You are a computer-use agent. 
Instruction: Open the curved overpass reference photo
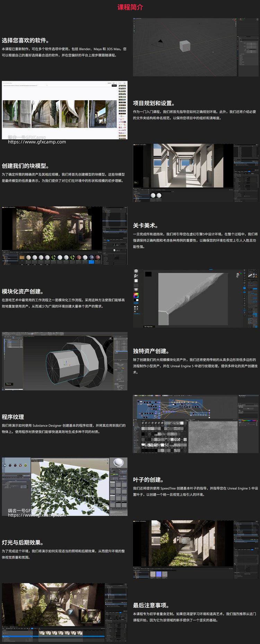74,114
